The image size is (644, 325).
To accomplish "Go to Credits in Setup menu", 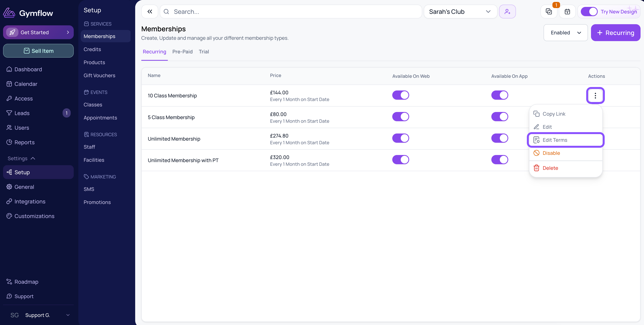I will [92, 49].
